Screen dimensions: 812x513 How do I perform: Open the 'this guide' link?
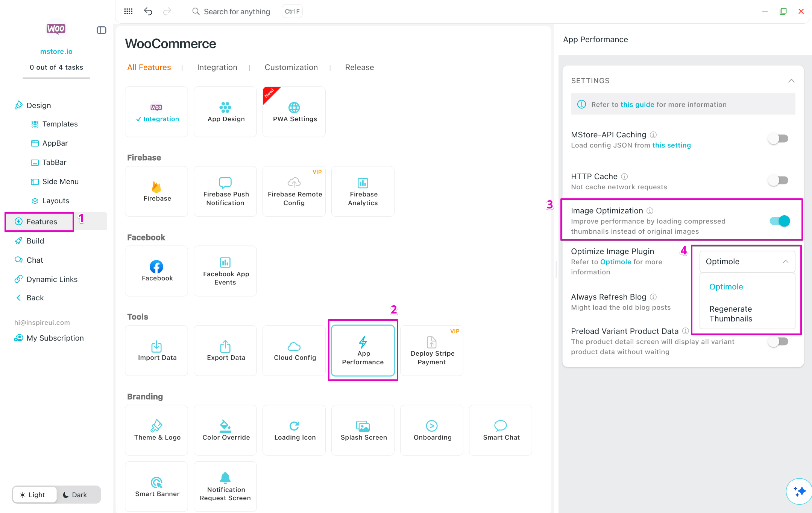637,105
